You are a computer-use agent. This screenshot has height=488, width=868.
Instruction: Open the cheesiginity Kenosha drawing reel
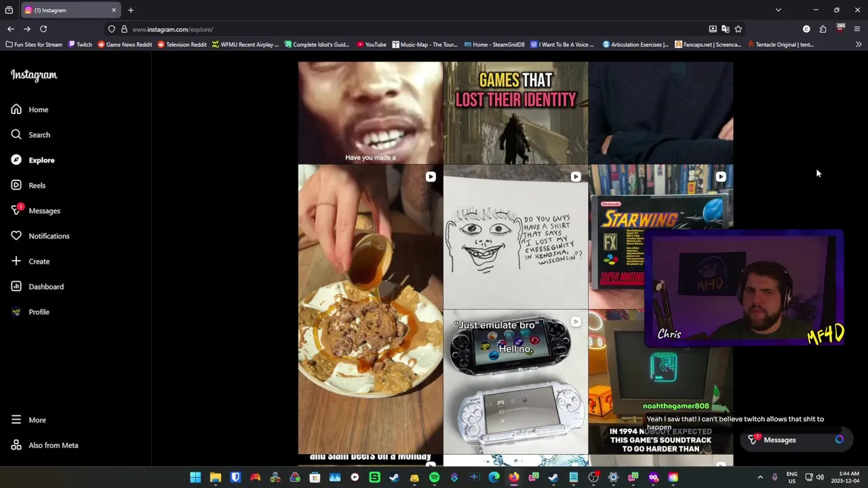[x=515, y=237]
